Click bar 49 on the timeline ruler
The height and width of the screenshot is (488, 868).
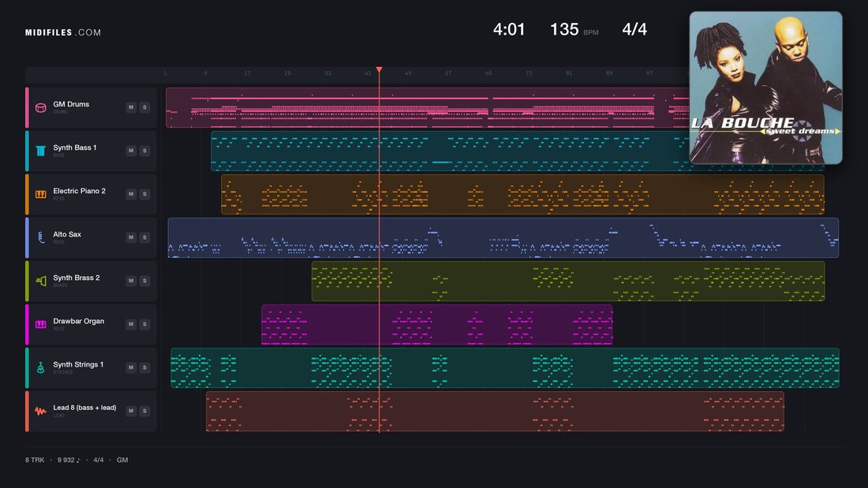tap(408, 73)
